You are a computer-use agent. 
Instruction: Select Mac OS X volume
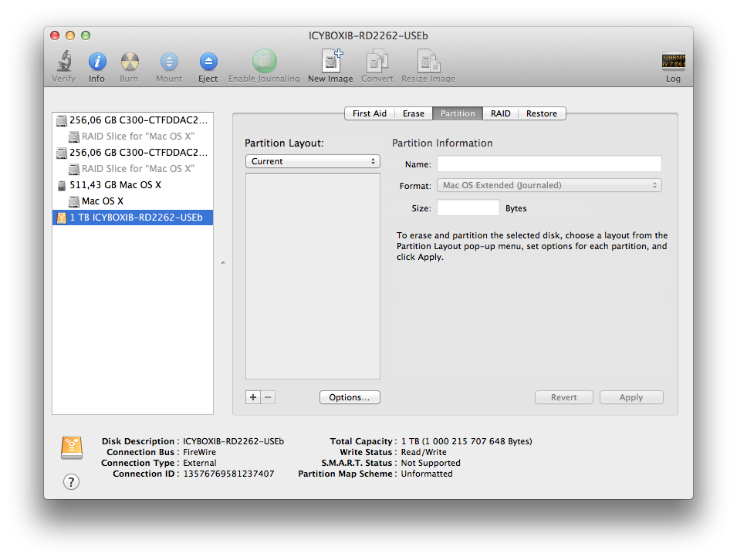pos(133,201)
